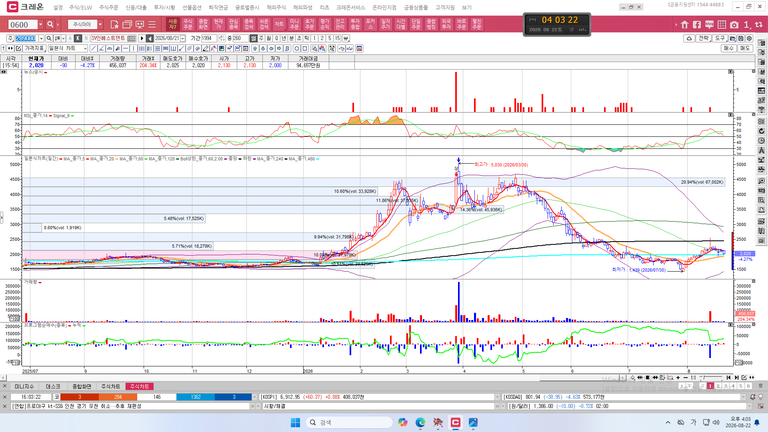Click the 기간 period count input field
This screenshot has height=432, width=768.
point(208,38)
